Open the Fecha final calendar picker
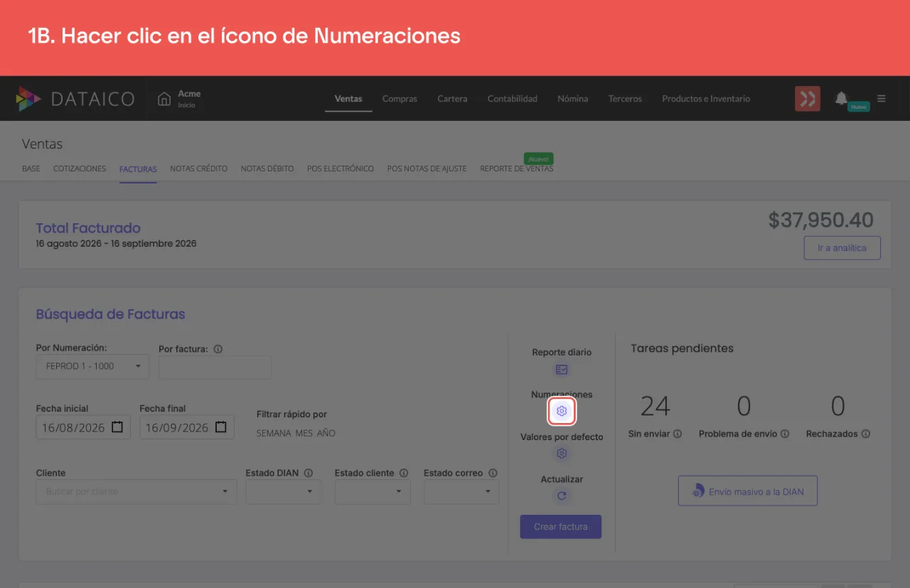The height and width of the screenshot is (588, 910). coord(221,427)
